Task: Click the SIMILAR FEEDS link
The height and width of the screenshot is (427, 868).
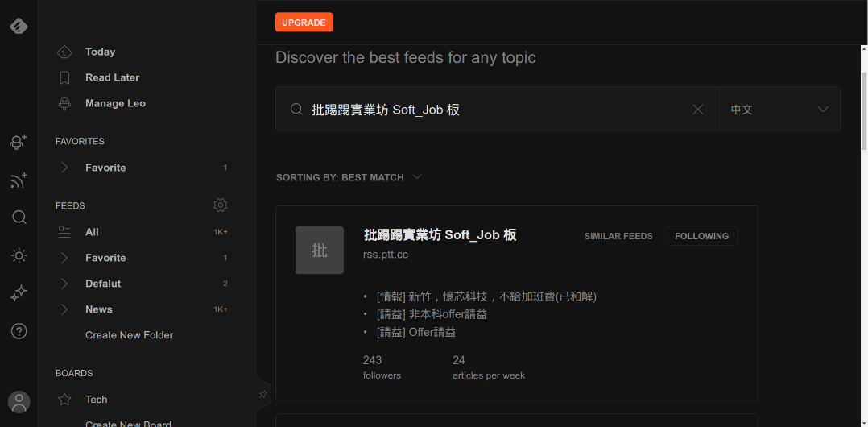Action: (x=618, y=236)
